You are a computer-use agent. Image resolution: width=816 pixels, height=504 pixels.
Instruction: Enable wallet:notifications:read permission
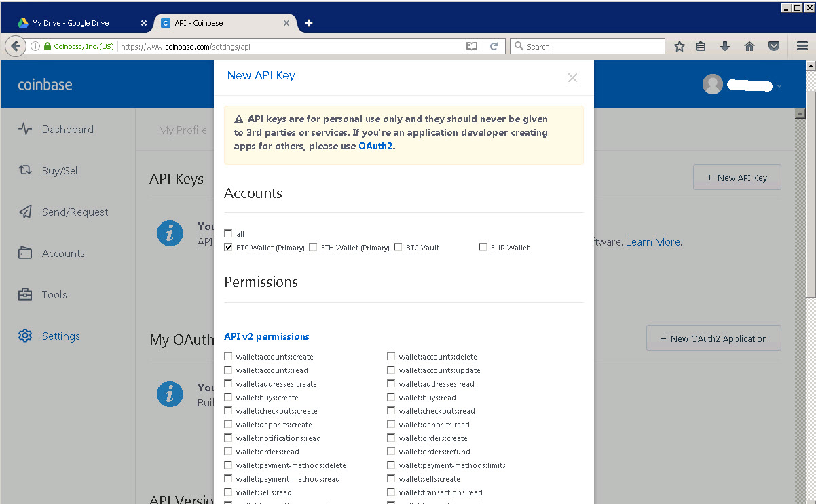(228, 438)
